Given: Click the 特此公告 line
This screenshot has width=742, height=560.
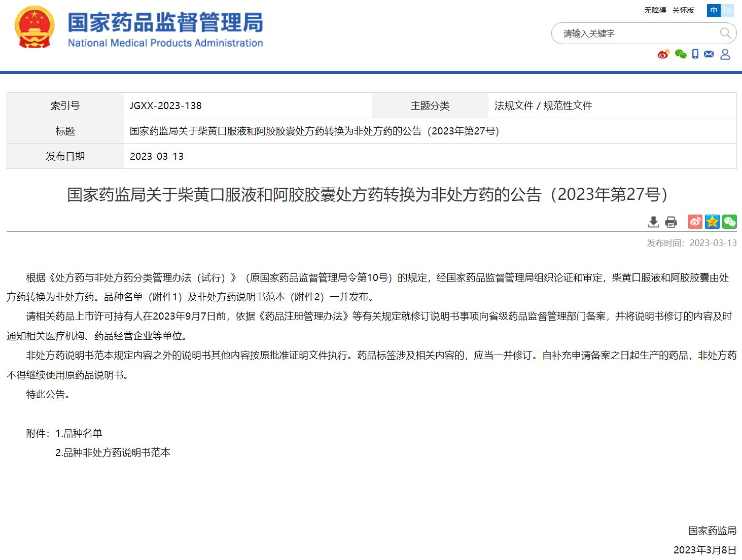Looking at the screenshot, I should tap(48, 394).
